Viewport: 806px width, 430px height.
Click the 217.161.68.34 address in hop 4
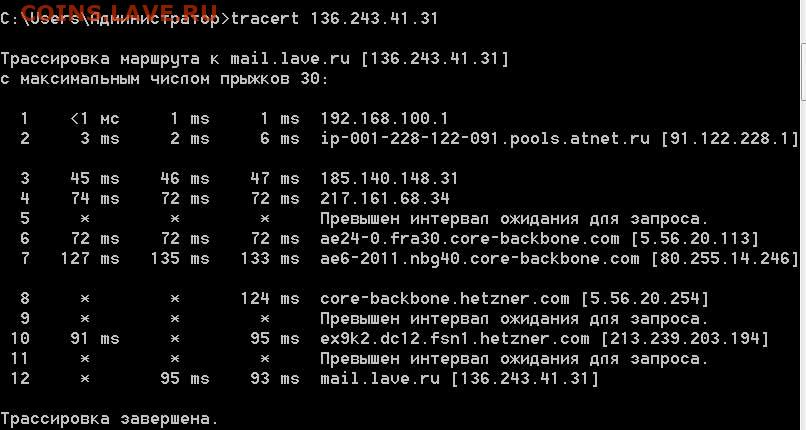click(x=384, y=198)
